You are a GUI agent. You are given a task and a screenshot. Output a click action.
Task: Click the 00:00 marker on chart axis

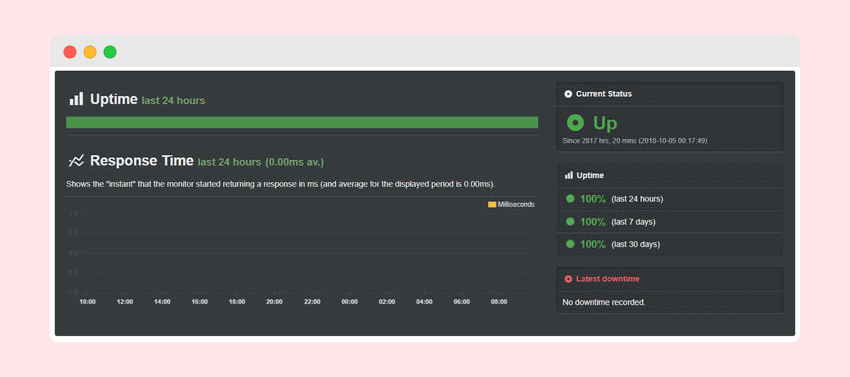point(350,302)
